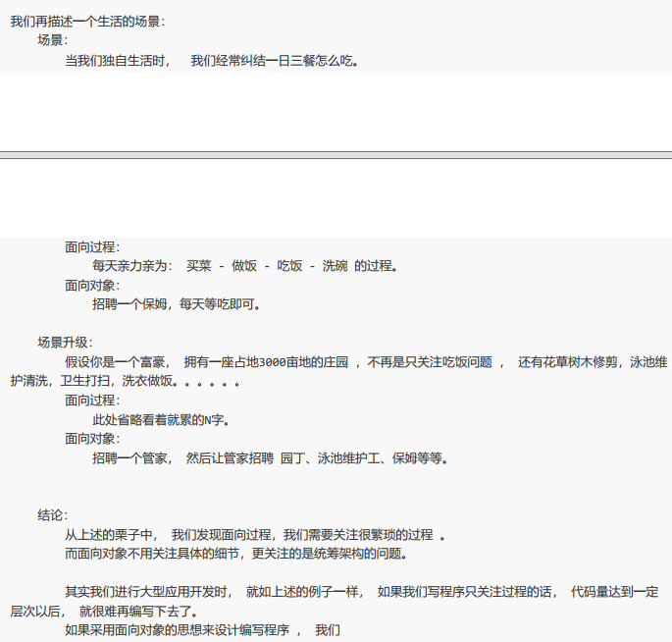This screenshot has height=642, width=672.
Task: Click the line "此处省略看着就累的N字。"
Action: pos(161,419)
